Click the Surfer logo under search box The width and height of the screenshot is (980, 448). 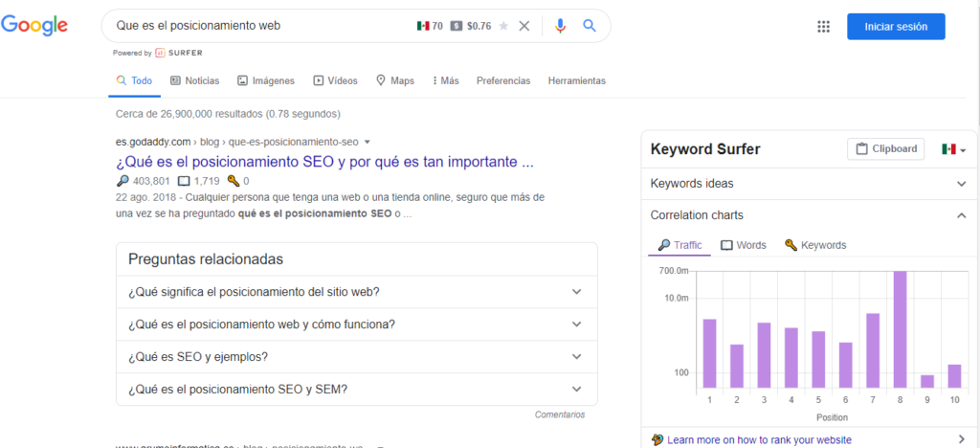(178, 53)
